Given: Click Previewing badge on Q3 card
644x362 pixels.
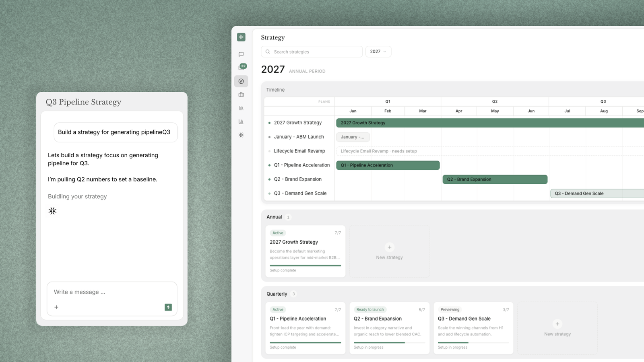Looking at the screenshot, I should [450, 310].
